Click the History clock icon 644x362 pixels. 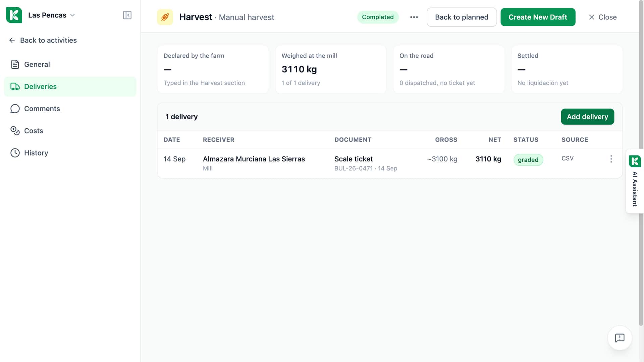(15, 153)
